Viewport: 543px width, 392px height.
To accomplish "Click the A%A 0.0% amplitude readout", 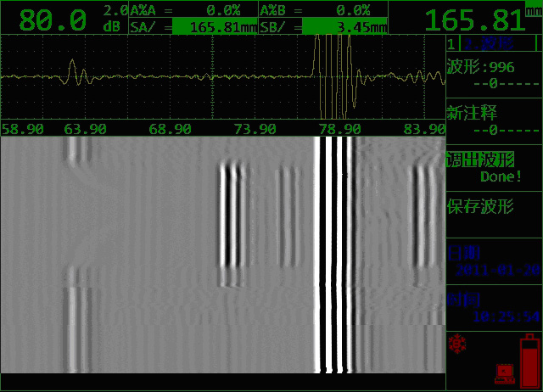I will point(193,10).
